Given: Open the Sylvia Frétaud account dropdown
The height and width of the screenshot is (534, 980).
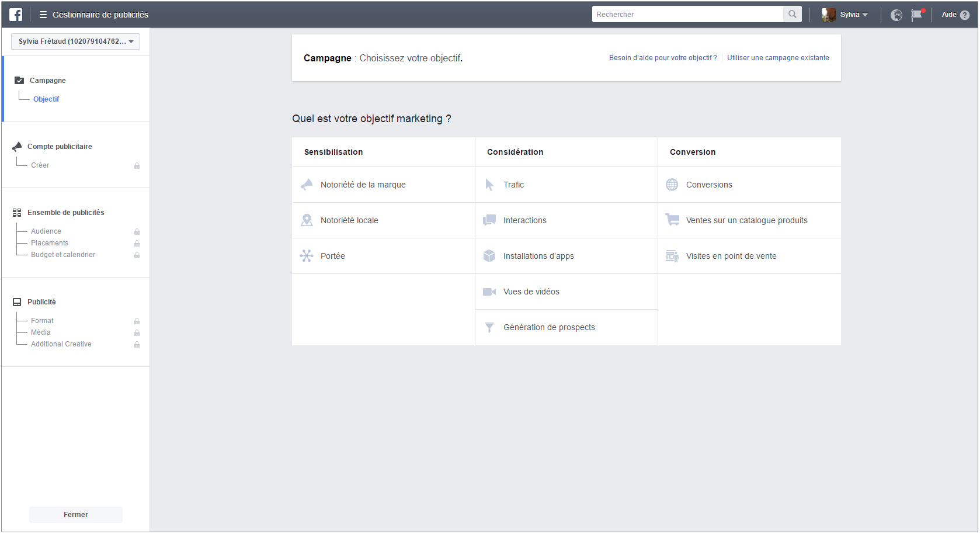Looking at the screenshot, I should pos(75,41).
